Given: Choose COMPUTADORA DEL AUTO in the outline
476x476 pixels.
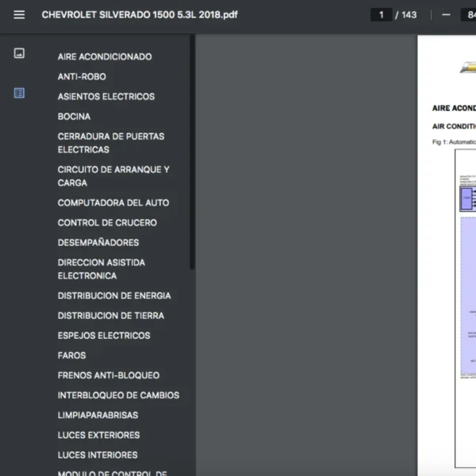Looking at the screenshot, I should (x=113, y=203).
